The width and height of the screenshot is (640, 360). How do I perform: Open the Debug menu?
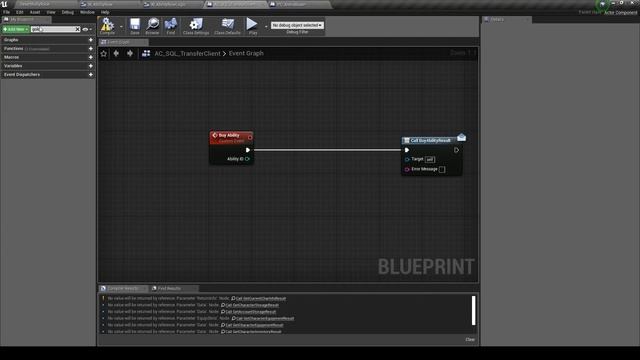68,12
